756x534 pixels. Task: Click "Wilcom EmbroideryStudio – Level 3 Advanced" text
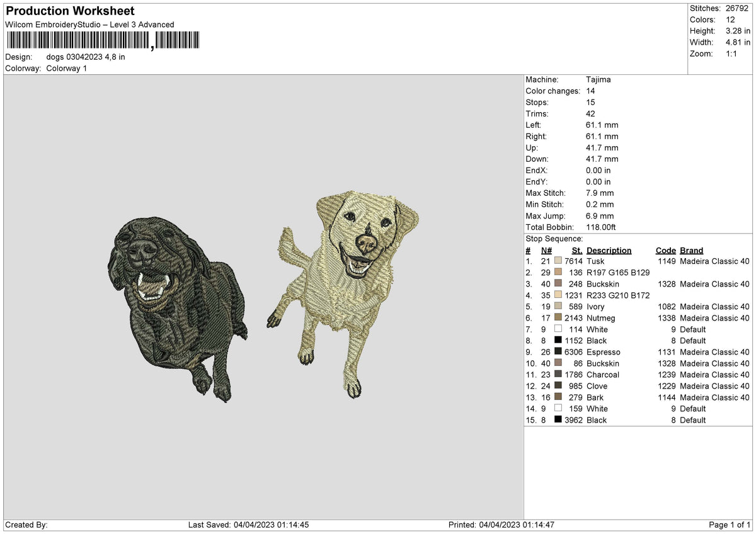pyautogui.click(x=89, y=25)
